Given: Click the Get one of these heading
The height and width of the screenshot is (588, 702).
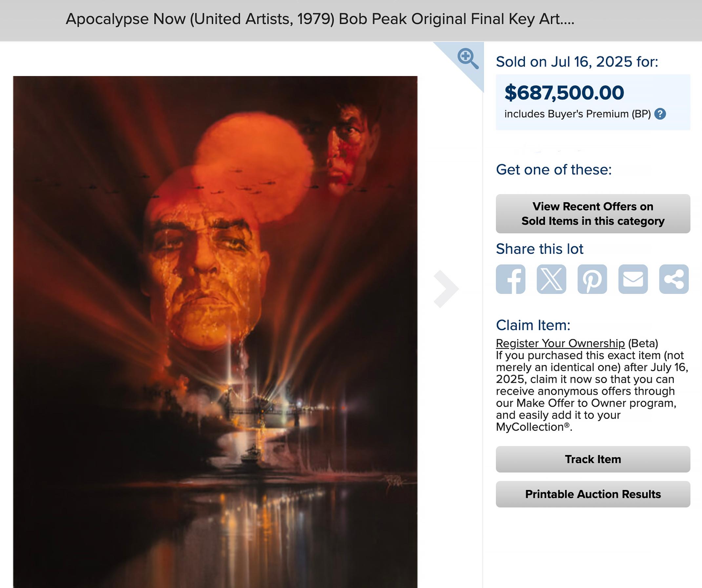Looking at the screenshot, I should 553,170.
